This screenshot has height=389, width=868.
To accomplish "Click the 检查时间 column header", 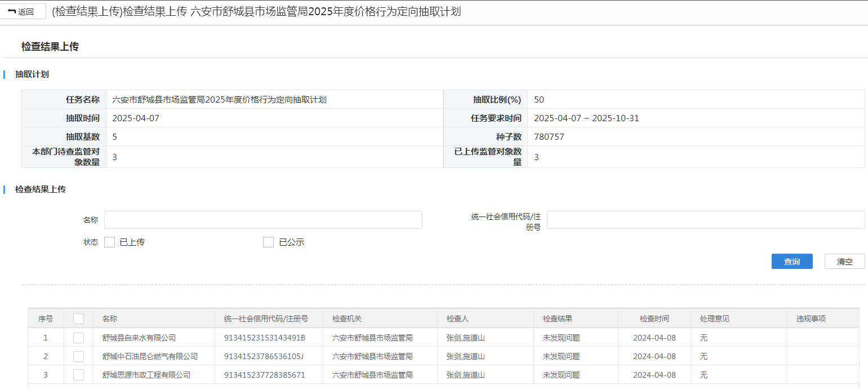I will (x=655, y=319).
